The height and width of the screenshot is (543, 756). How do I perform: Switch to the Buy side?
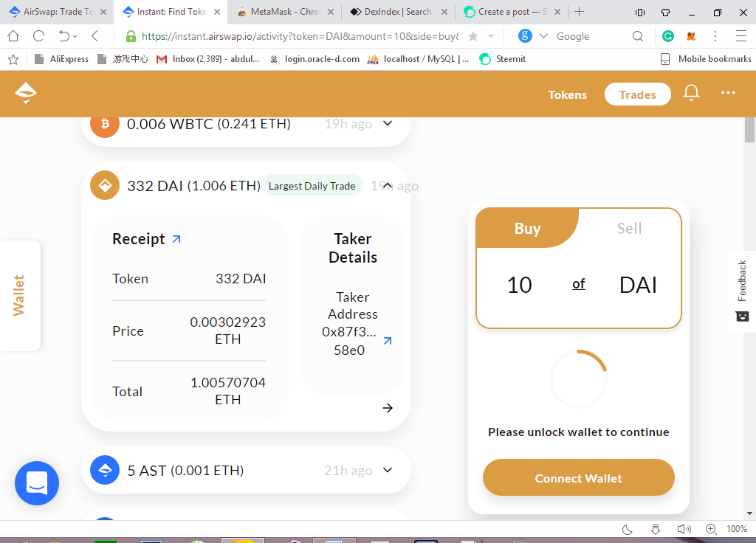(x=527, y=229)
